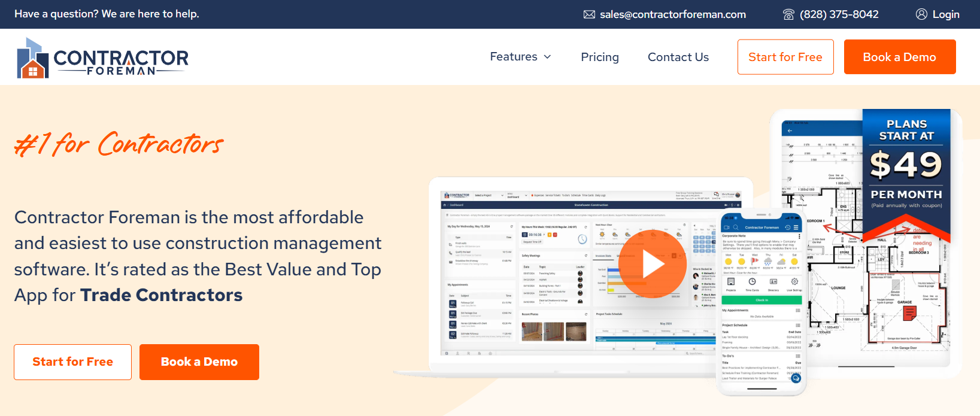Click 'Have a question? We are here to help.'
Screen dimensions: 980x416
pyautogui.click(x=107, y=14)
